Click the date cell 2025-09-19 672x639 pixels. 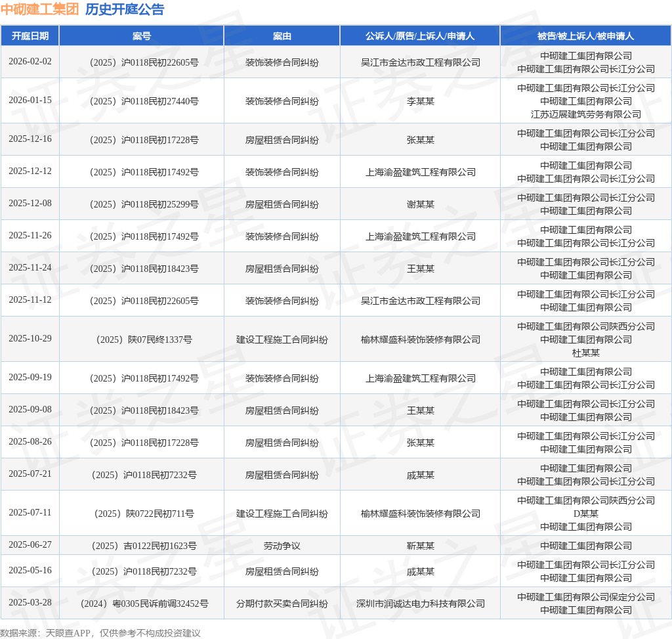(x=30, y=378)
